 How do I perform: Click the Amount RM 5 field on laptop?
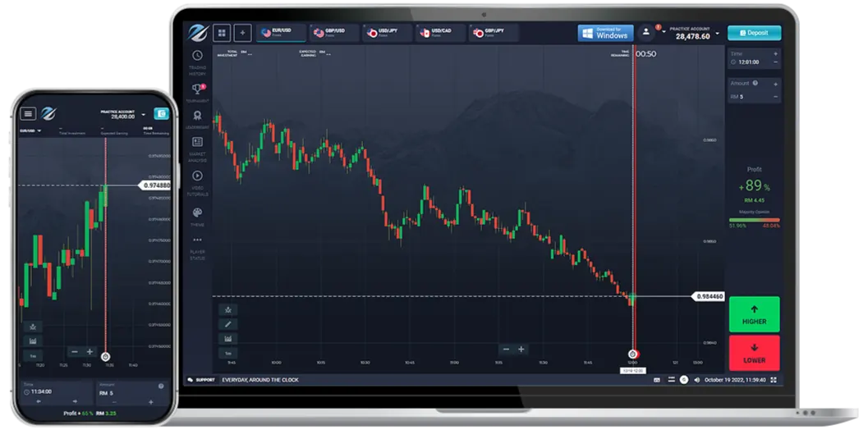[749, 97]
